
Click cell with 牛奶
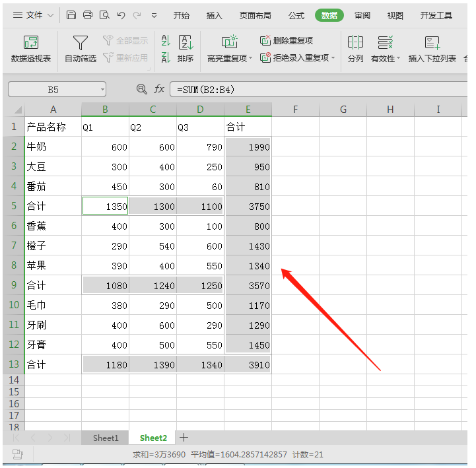(53, 147)
